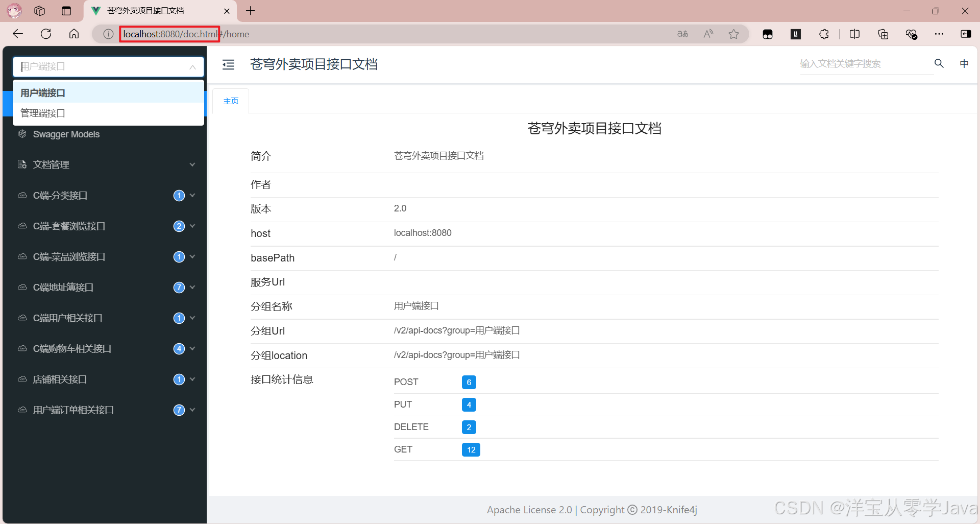This screenshot has width=980, height=524.
Task: Open Swagger Models in sidebar
Action: pos(66,134)
